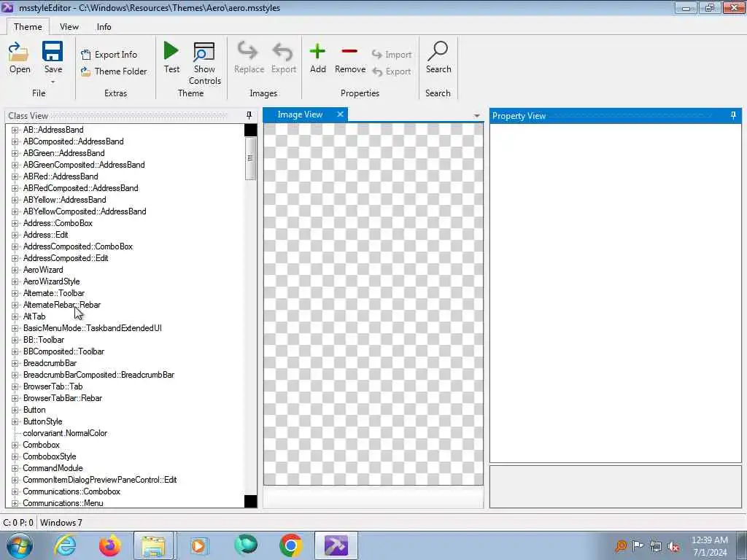Image resolution: width=747 pixels, height=560 pixels.
Task: Click the Export image icon
Action: pos(283,52)
